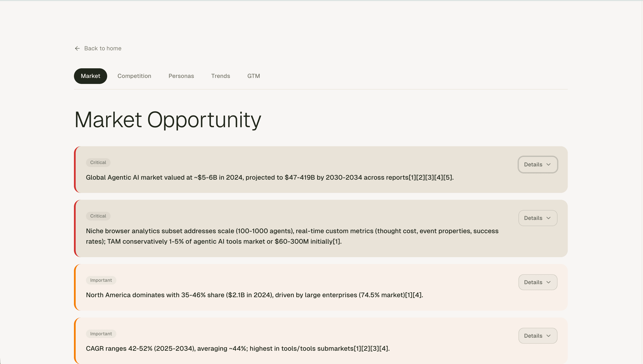Click the Important badge on the CAGR insight
643x364 pixels.
click(x=101, y=334)
